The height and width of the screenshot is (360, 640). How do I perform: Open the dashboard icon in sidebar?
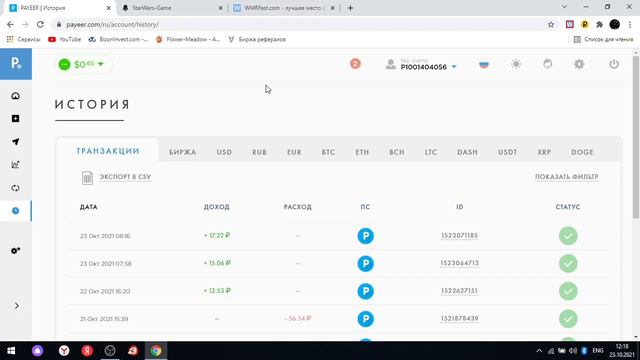[x=16, y=96]
